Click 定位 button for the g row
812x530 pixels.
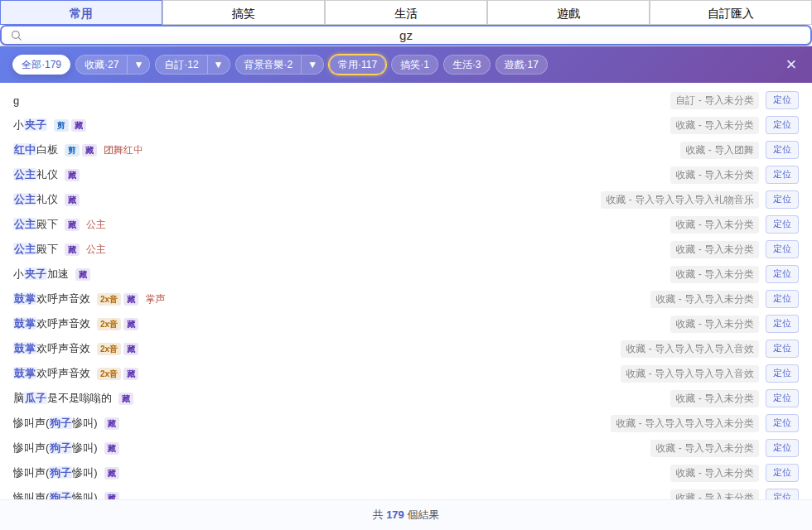[782, 100]
